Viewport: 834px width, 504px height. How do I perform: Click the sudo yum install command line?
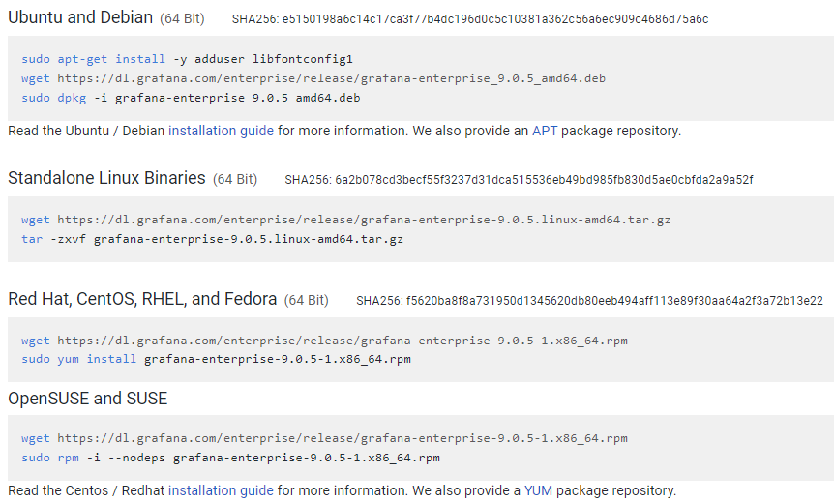(216, 360)
